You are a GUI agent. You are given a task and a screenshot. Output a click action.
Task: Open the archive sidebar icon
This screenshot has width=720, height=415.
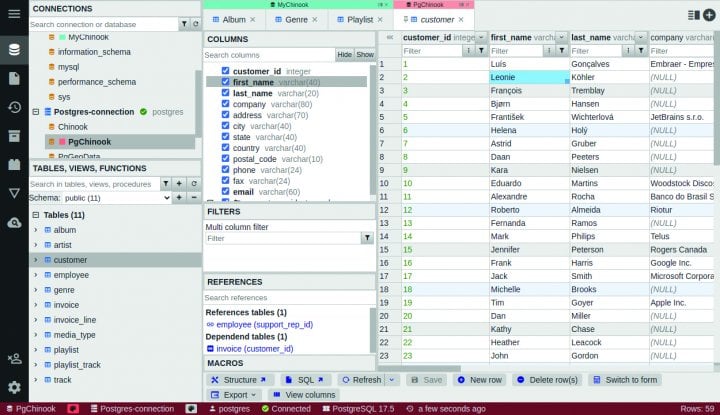point(14,136)
